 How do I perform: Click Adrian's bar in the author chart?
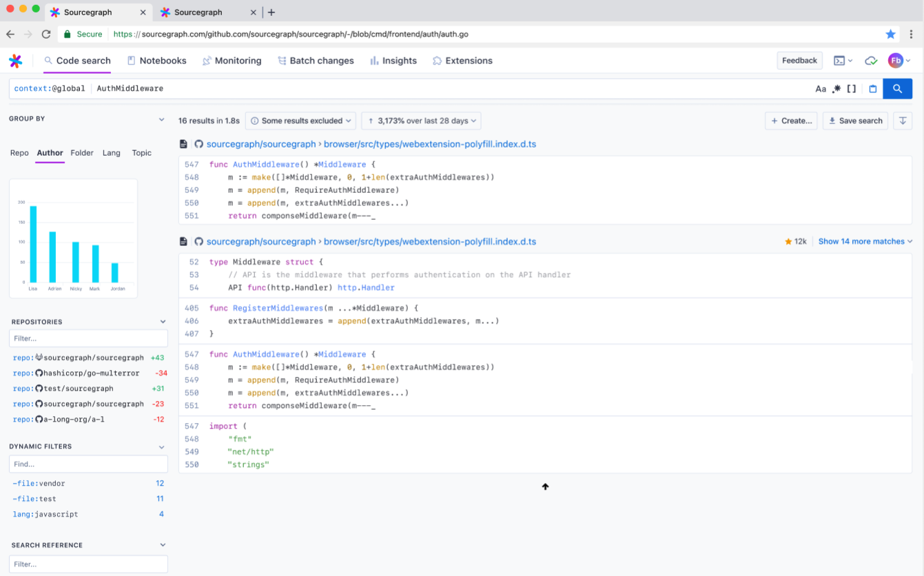[x=52, y=257]
